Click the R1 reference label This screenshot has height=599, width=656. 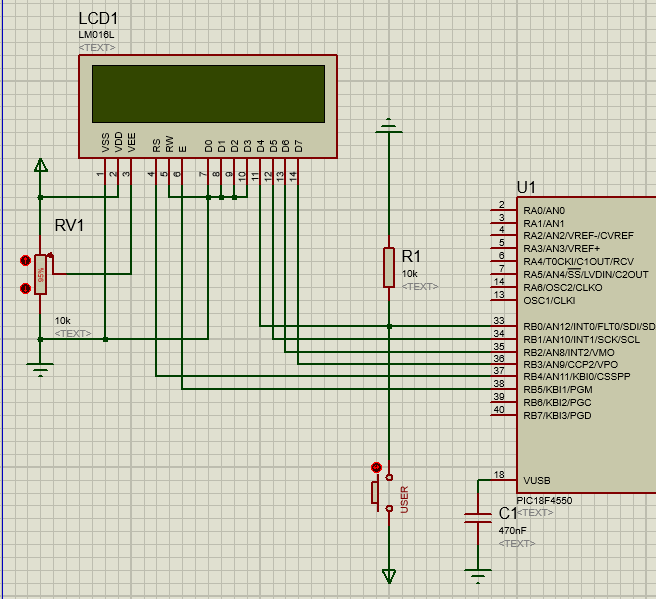pos(411,256)
